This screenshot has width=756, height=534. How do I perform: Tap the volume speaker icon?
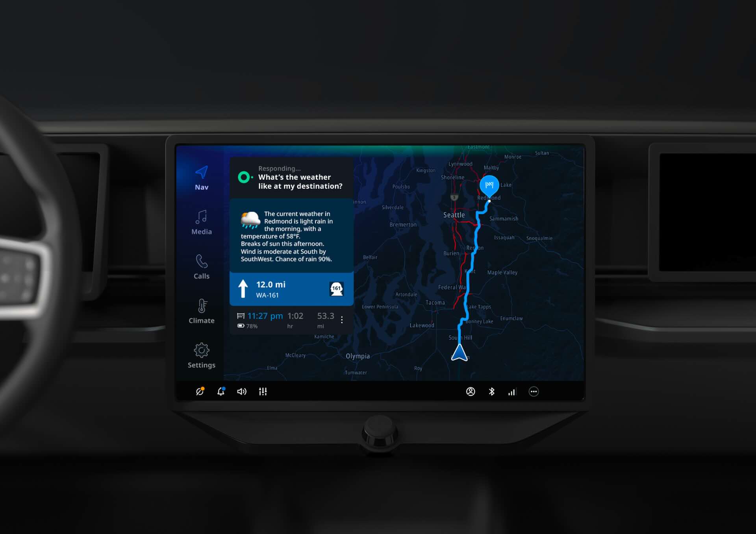[x=242, y=392]
